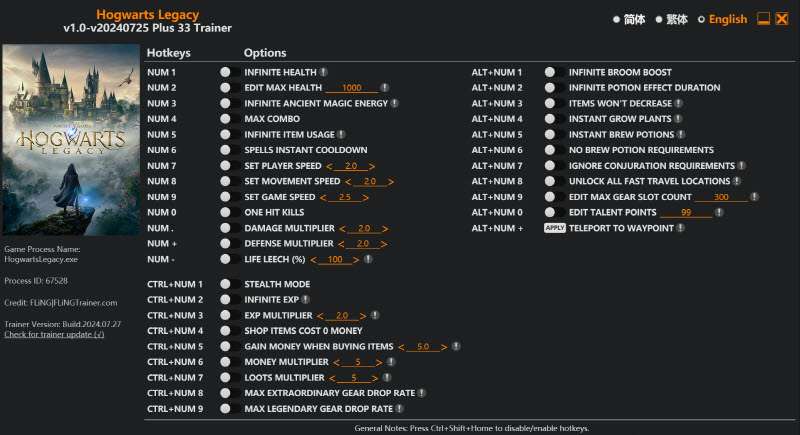The width and height of the screenshot is (800, 435).
Task: Open Check for trainer update link
Action: coord(54,334)
